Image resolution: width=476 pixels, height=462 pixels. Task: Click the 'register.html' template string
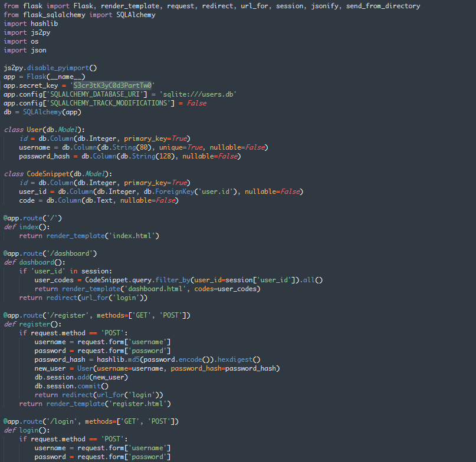(x=137, y=404)
